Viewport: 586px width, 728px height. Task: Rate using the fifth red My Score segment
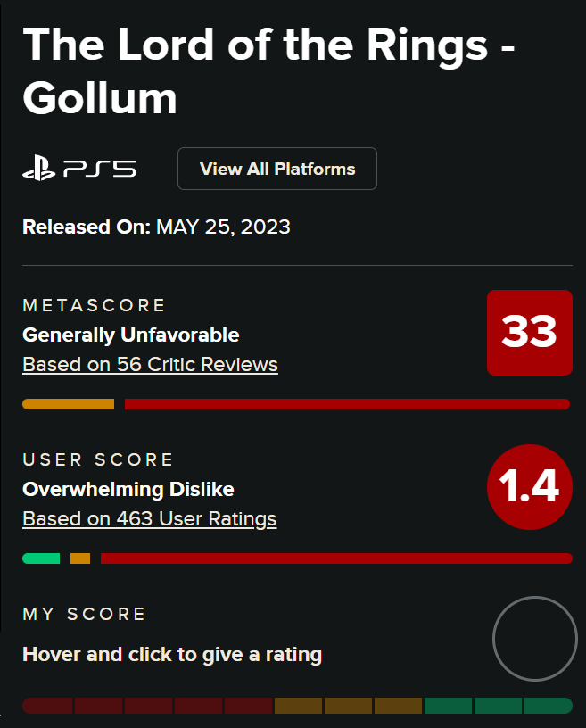(248, 706)
